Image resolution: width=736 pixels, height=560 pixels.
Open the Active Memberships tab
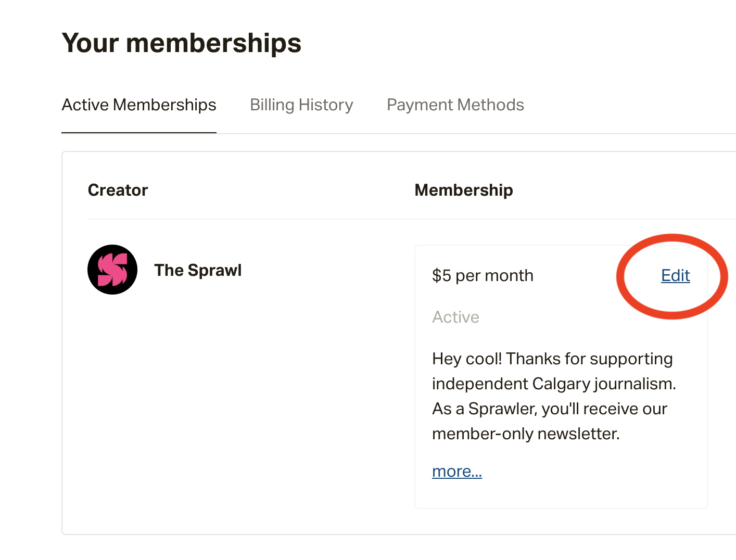click(139, 105)
